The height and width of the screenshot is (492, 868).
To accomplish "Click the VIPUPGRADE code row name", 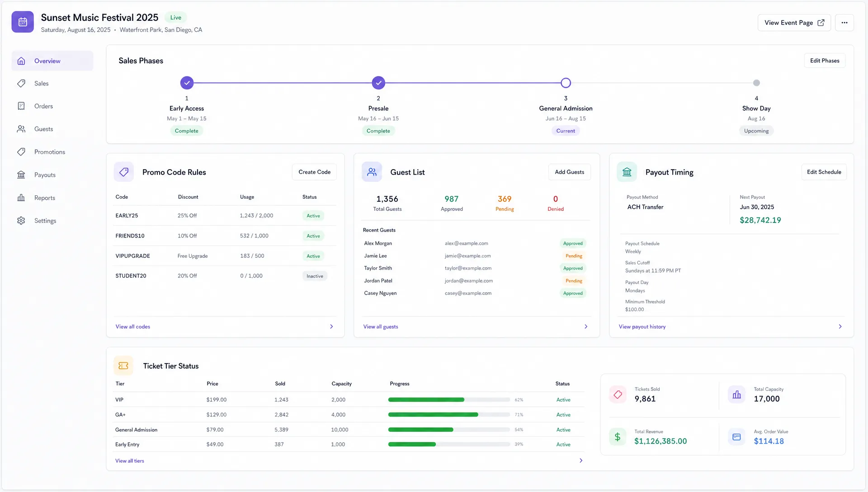I will pyautogui.click(x=132, y=256).
